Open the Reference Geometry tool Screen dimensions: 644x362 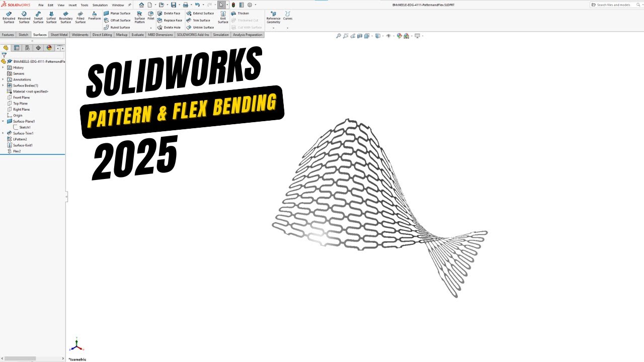pos(273,17)
